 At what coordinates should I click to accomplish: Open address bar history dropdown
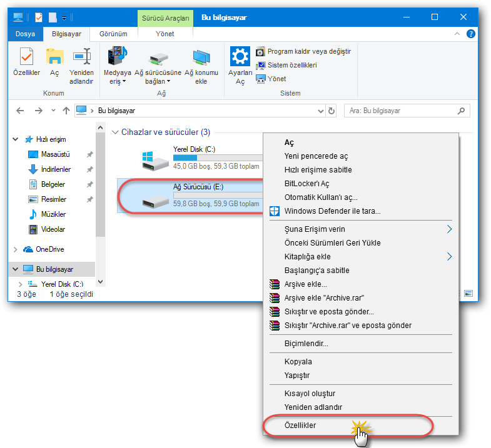point(320,111)
